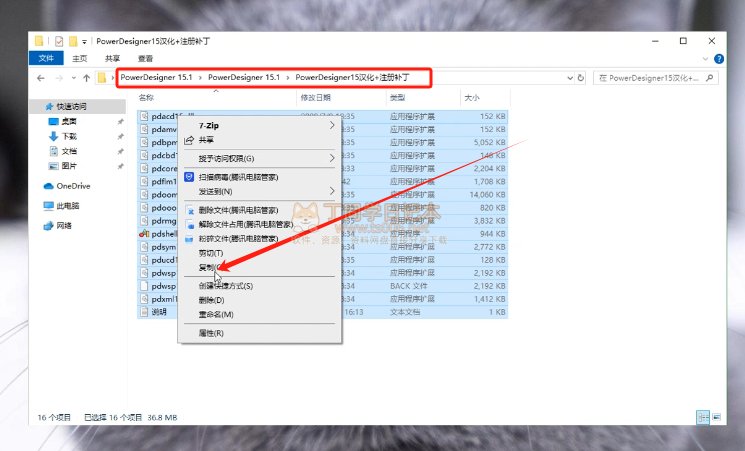This screenshot has width=745, height=451.
Task: Expand the 7-Zip submenu
Action: pos(260,125)
